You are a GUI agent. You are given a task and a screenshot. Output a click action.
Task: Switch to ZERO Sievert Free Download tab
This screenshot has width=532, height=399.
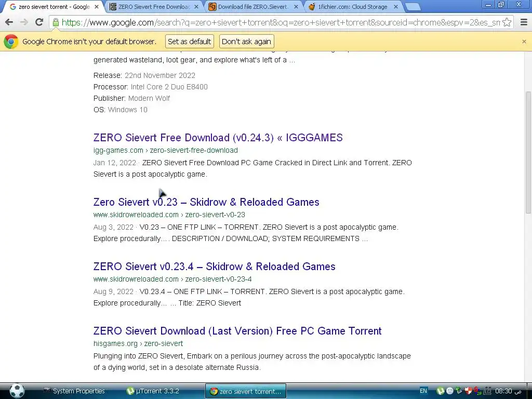click(x=154, y=7)
